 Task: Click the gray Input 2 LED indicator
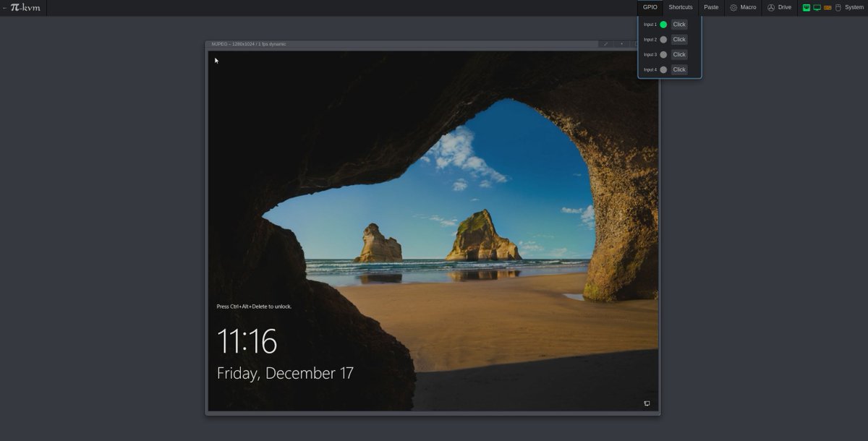click(663, 40)
